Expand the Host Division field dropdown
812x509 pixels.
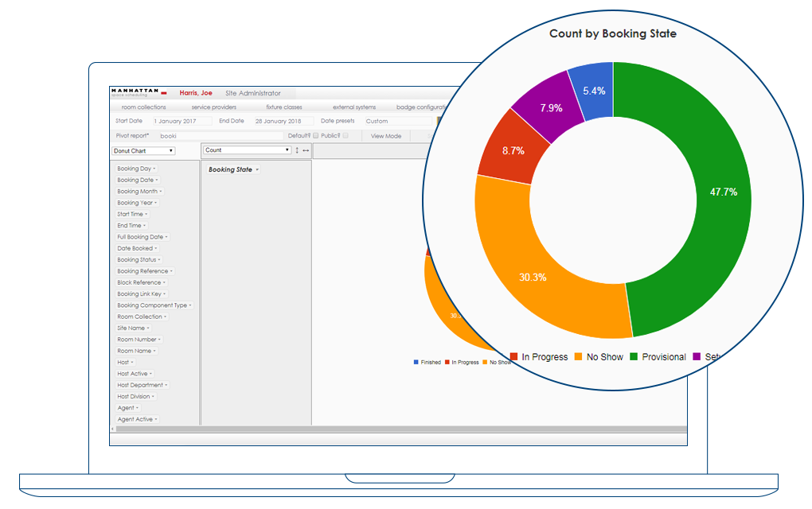[x=153, y=396]
